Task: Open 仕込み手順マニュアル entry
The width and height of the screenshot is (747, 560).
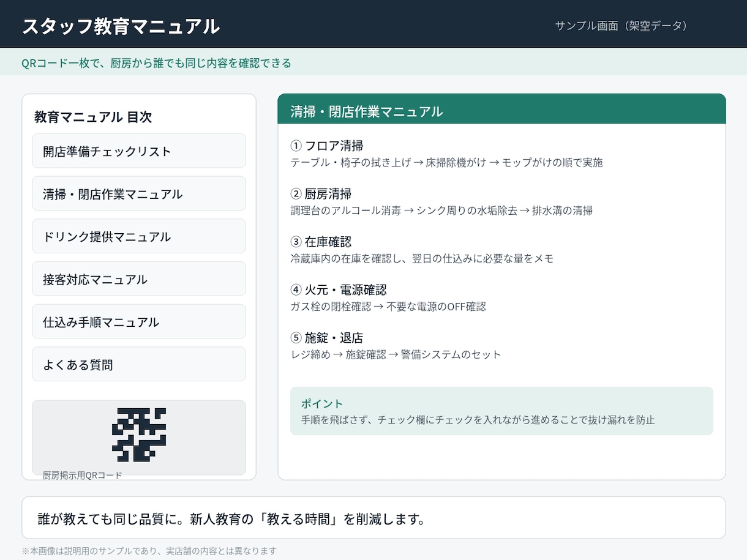Action: tap(139, 322)
